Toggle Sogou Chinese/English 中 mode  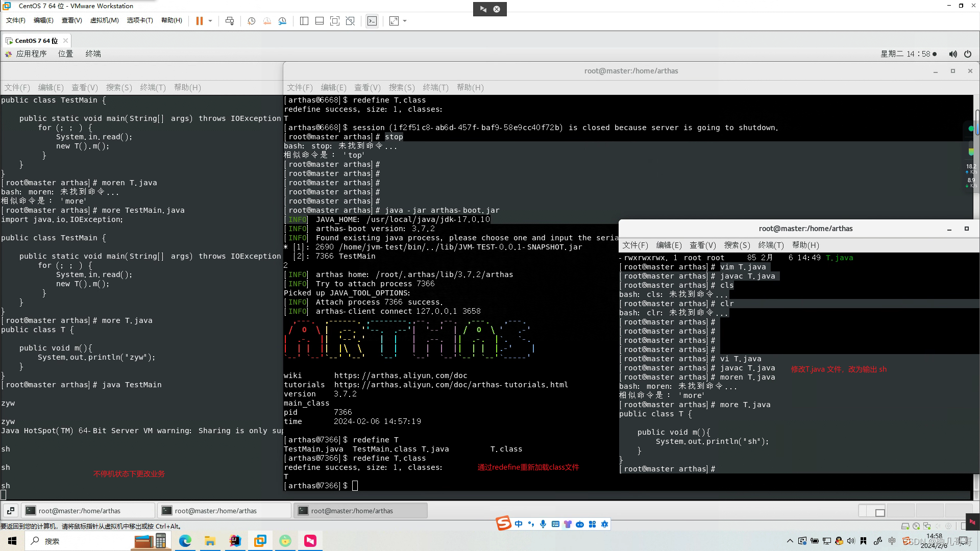519,524
